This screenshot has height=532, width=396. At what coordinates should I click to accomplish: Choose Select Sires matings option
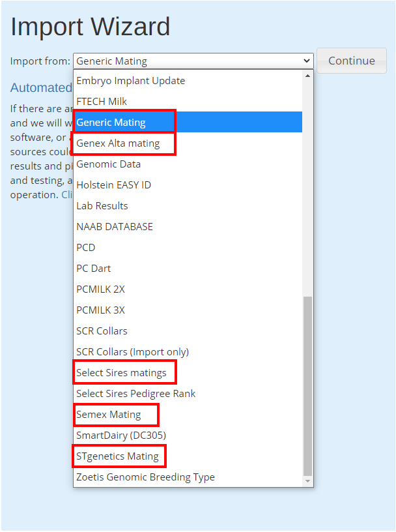pyautogui.click(x=188, y=372)
